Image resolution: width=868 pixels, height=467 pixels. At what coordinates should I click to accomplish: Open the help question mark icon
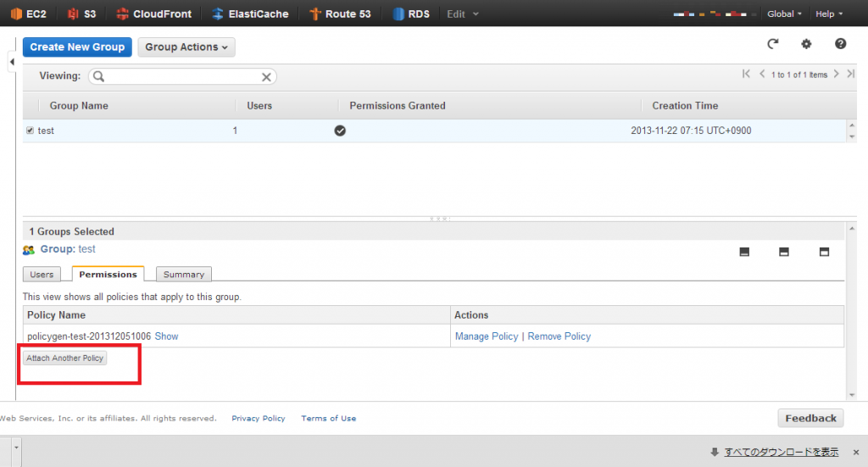840,44
